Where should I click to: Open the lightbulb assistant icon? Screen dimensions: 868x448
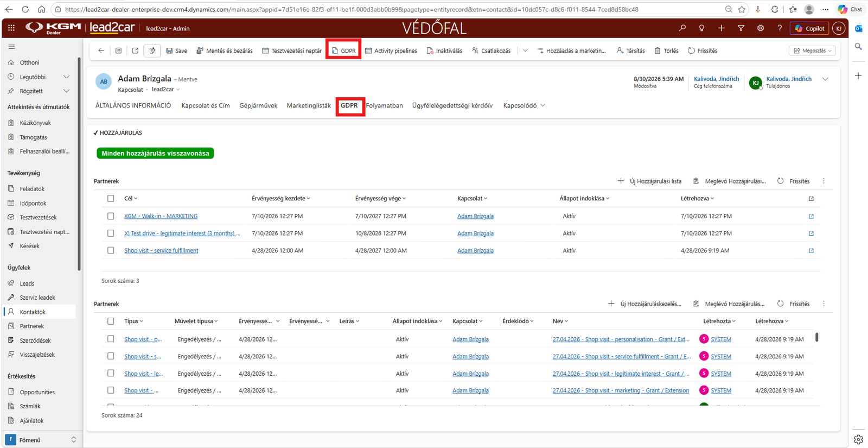[701, 28]
